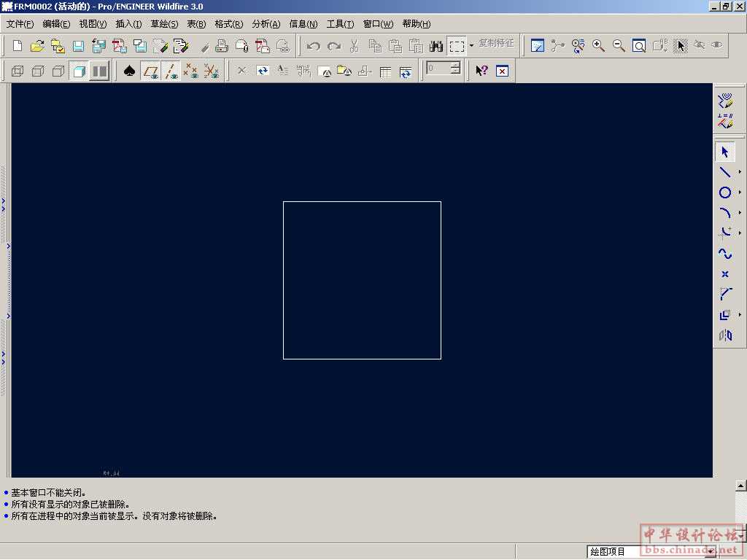Open the 草绘(S) menu

[x=164, y=24]
